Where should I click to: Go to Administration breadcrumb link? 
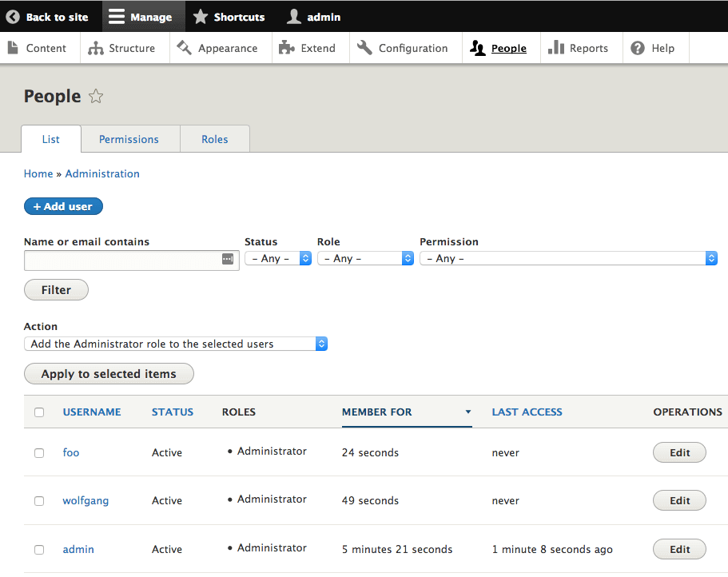click(x=102, y=173)
